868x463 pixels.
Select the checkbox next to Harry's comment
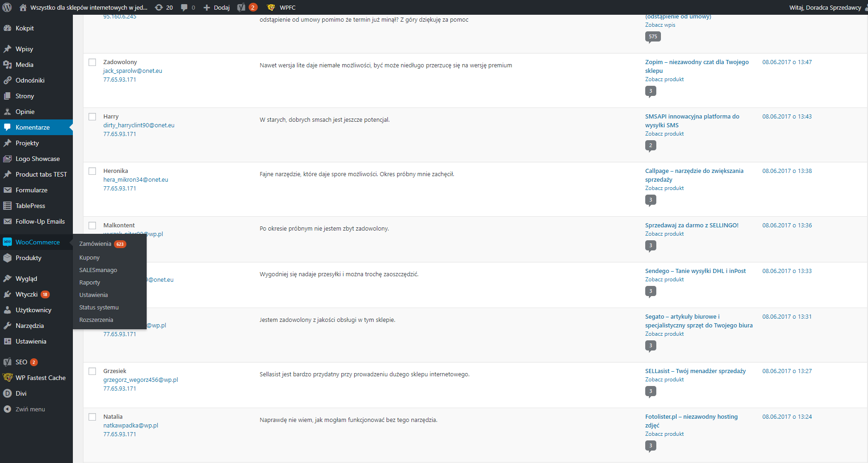92,117
